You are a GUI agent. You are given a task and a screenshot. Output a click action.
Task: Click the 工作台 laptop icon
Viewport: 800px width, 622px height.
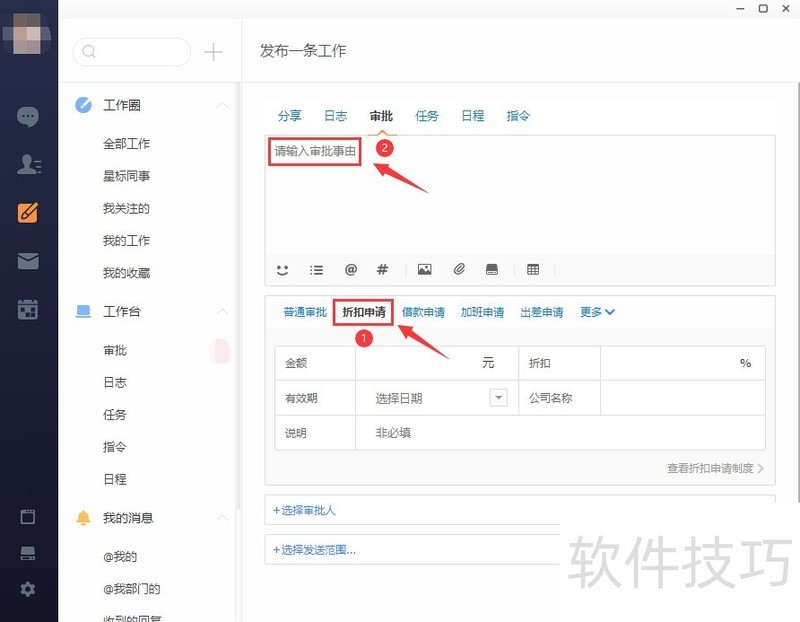click(83, 311)
